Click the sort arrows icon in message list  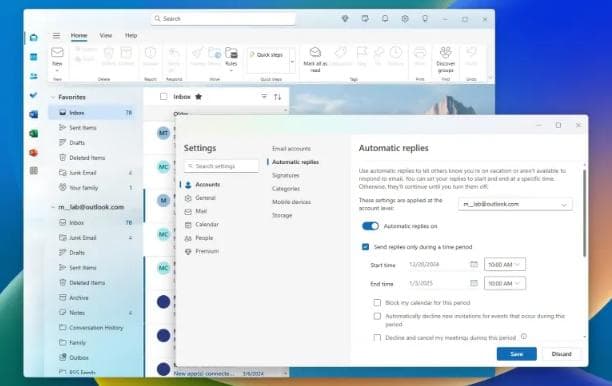point(278,97)
